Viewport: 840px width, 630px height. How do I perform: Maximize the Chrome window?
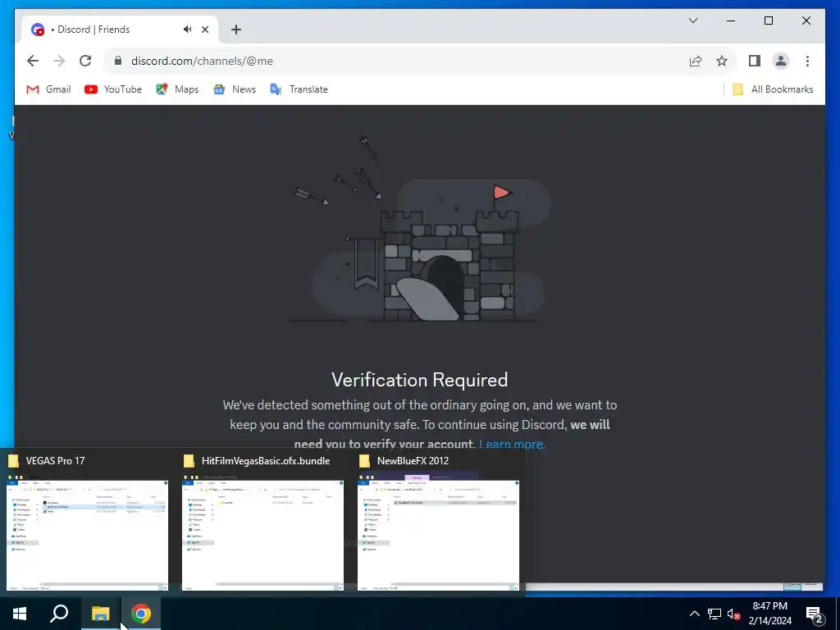click(768, 21)
